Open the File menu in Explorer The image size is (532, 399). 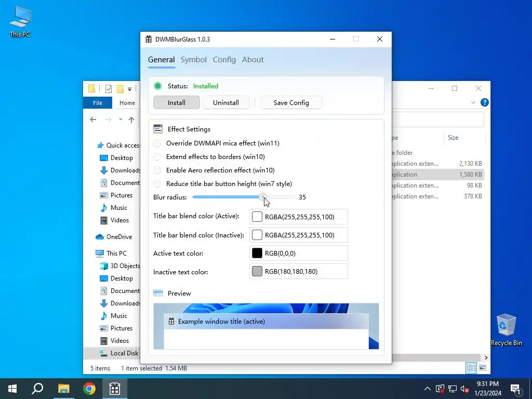click(x=98, y=103)
